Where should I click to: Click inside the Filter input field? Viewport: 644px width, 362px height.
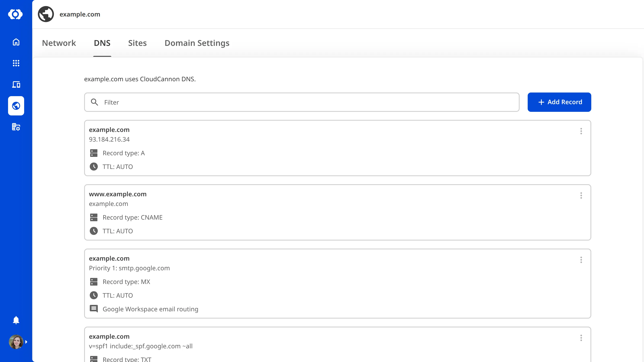click(200, 102)
